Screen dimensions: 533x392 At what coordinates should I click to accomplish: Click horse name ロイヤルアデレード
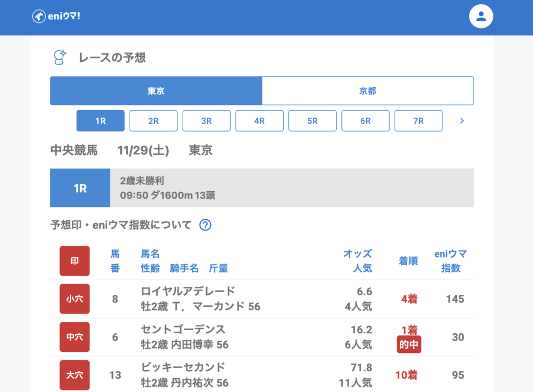coord(188,291)
